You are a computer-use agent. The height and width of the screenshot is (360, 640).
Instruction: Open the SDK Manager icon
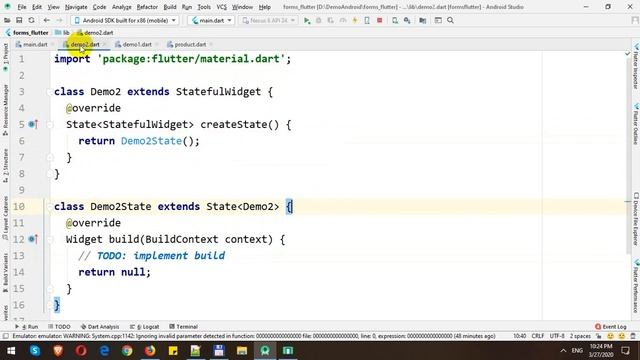pos(407,20)
